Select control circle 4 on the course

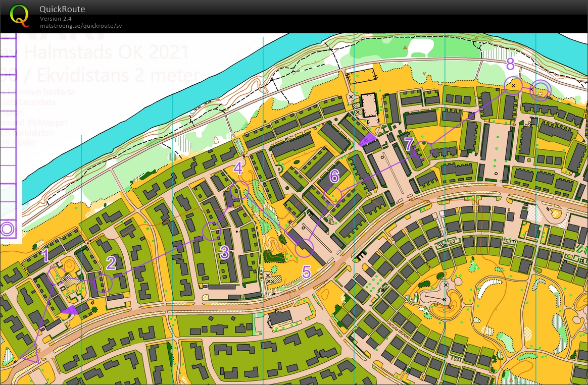click(239, 190)
